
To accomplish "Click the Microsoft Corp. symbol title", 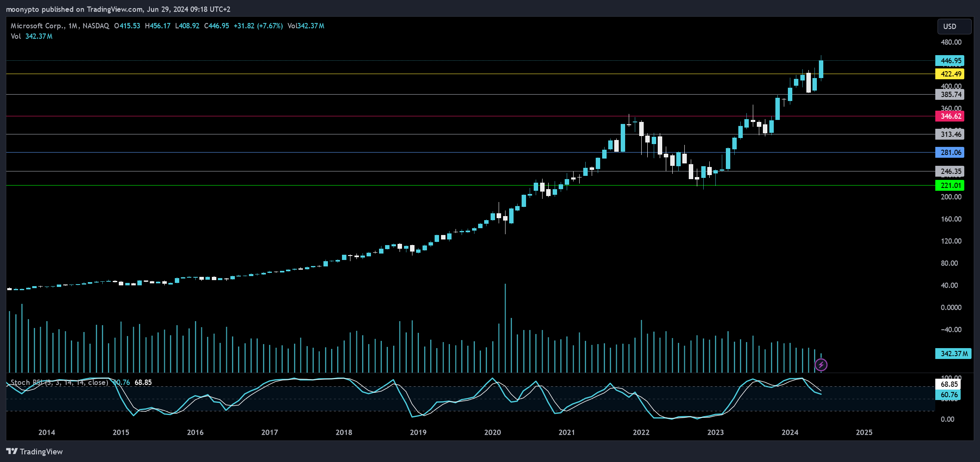I will coord(38,26).
